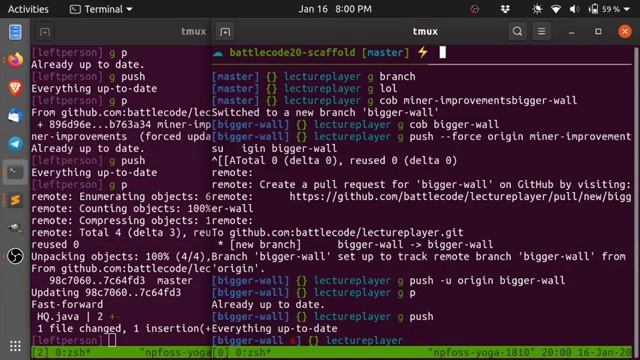The height and width of the screenshot is (360, 640).
Task: Minimize the right terminal window
Action: (x=572, y=31)
